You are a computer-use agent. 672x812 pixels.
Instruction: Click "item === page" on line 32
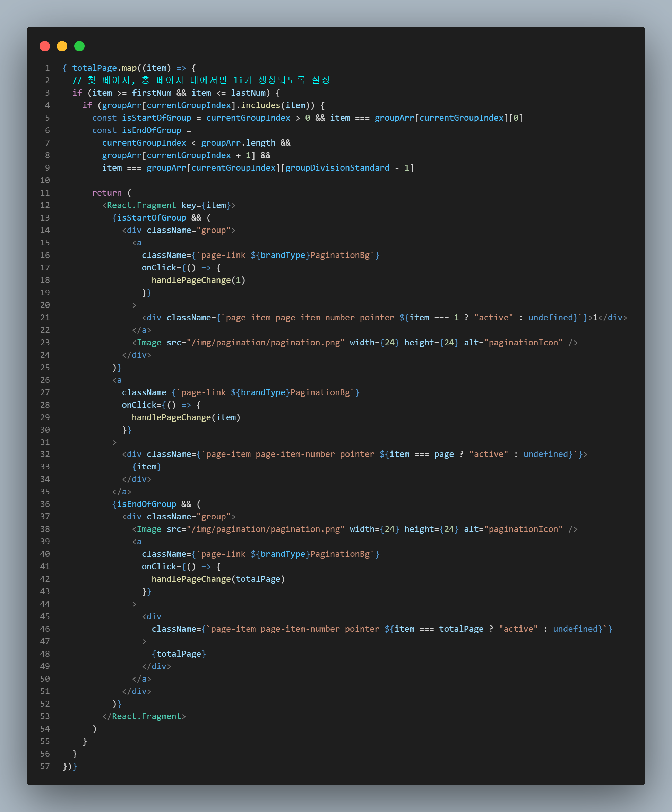(x=422, y=454)
